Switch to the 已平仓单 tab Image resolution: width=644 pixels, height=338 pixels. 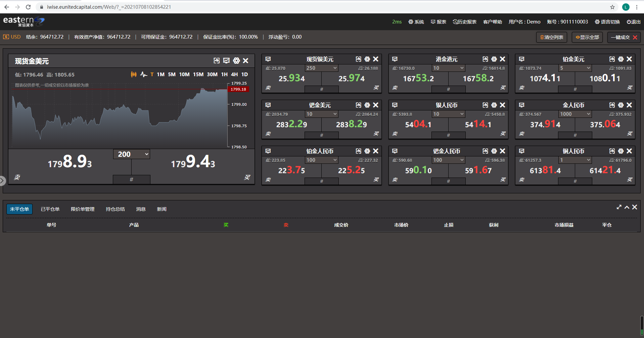click(50, 209)
